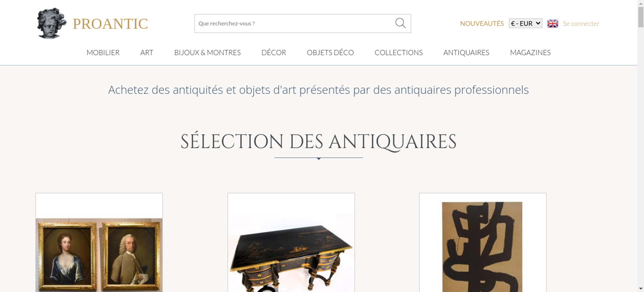The height and width of the screenshot is (292, 644).
Task: Open the COLLECTIONS menu
Action: [399, 52]
